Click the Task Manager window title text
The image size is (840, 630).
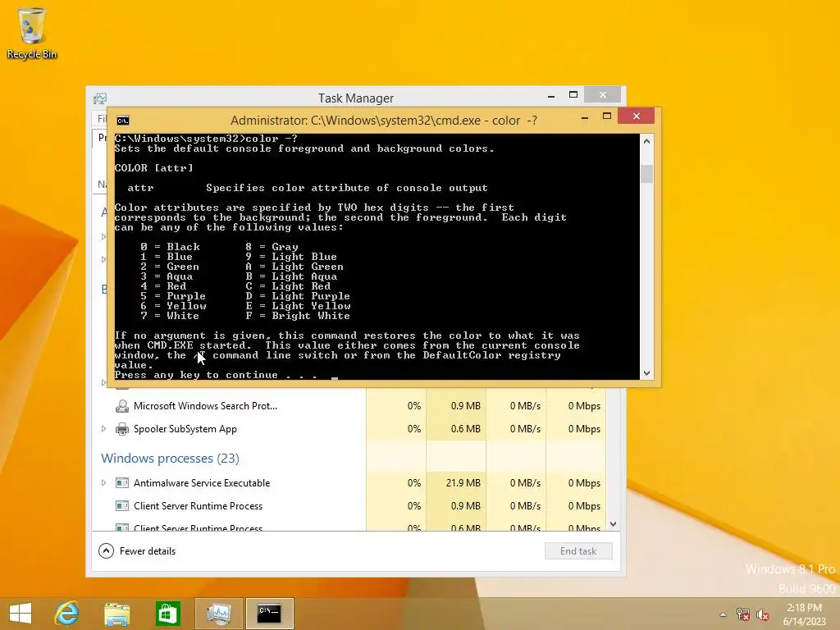tap(356, 98)
